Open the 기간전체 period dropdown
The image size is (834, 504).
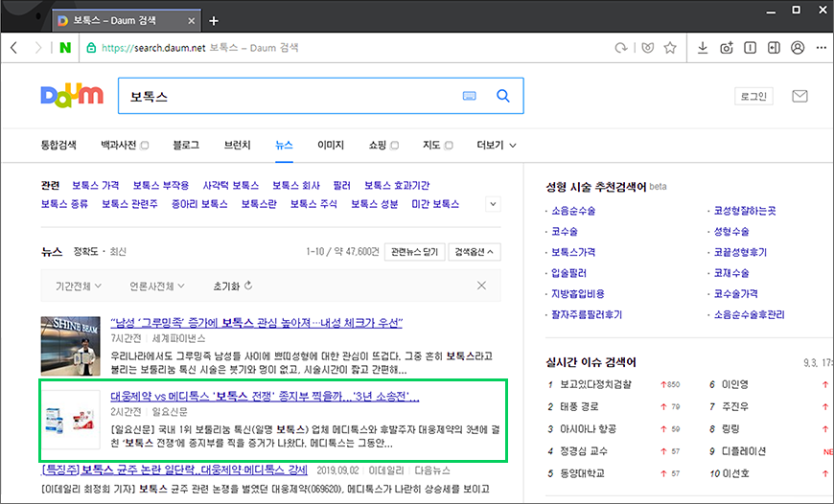(x=79, y=286)
